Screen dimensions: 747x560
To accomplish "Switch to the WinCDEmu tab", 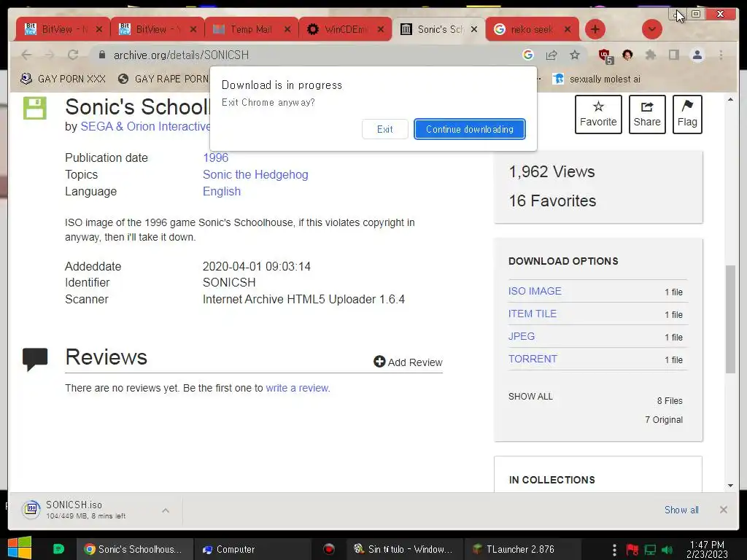I will pos(345,29).
